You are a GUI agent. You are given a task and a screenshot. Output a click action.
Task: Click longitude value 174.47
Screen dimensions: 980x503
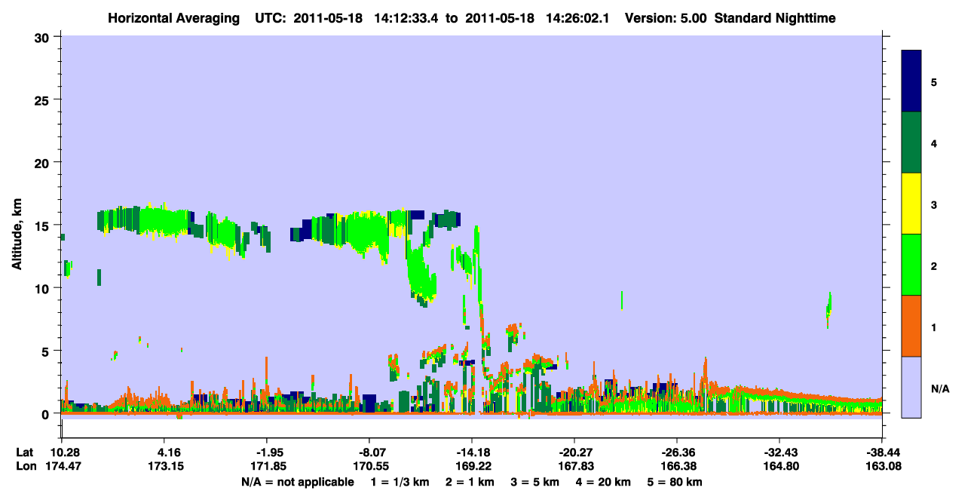pyautogui.click(x=62, y=466)
